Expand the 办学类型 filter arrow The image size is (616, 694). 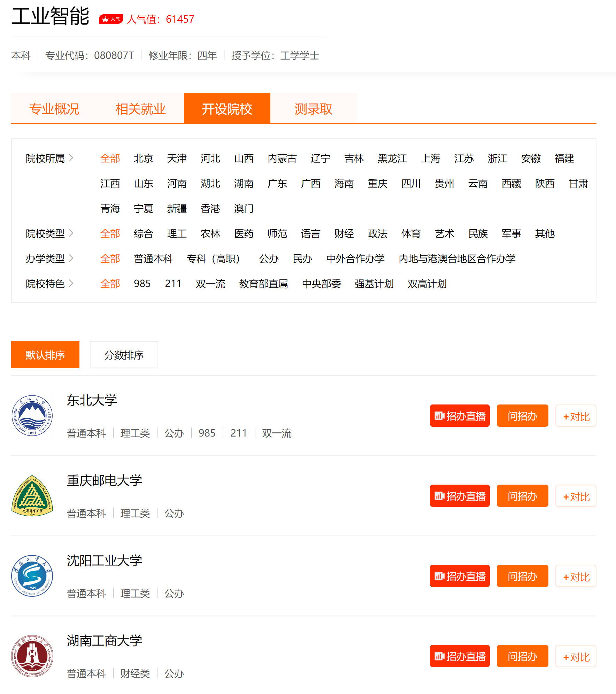(71, 258)
